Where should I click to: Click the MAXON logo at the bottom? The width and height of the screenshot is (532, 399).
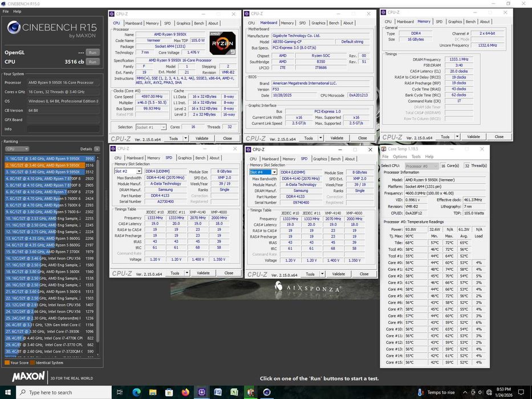29,376
